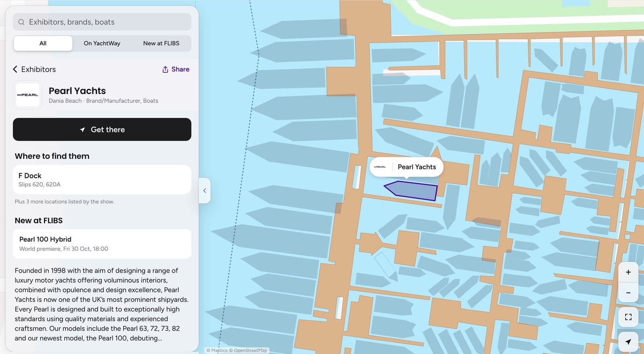Open the Pearl 100 Hybrid premiere card
644x354 pixels.
pyautogui.click(x=102, y=244)
